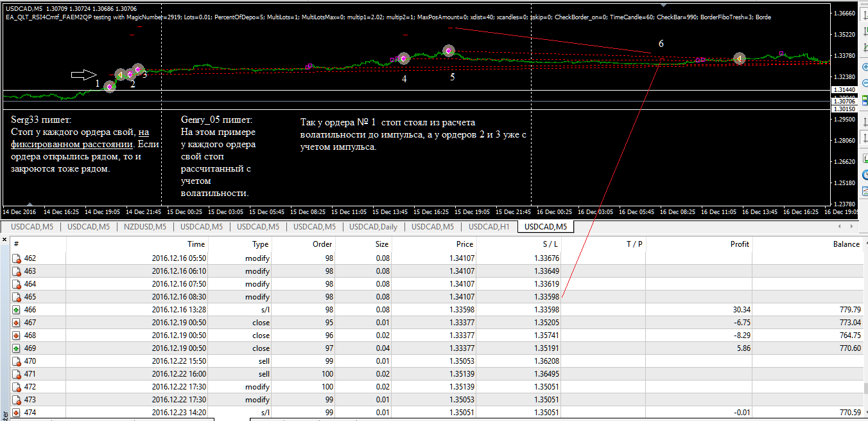
Task: Select the red close-order icon in row 467
Action: pos(17,323)
